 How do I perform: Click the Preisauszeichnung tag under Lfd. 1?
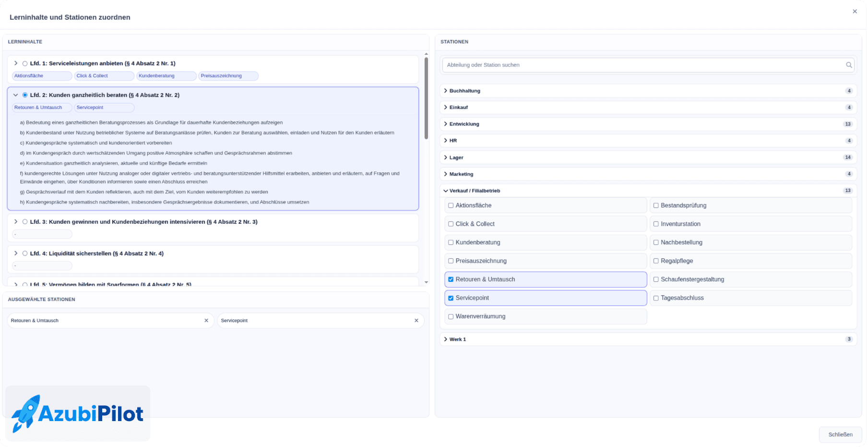point(228,76)
